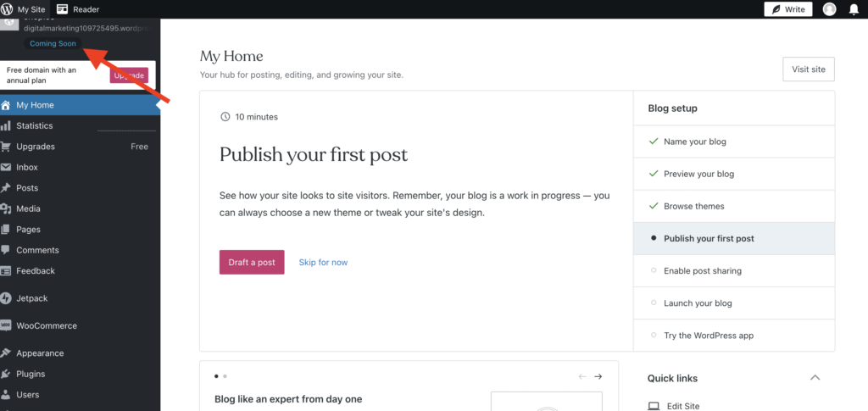Click the Statistics bar chart icon
868x411 pixels.
pos(7,125)
